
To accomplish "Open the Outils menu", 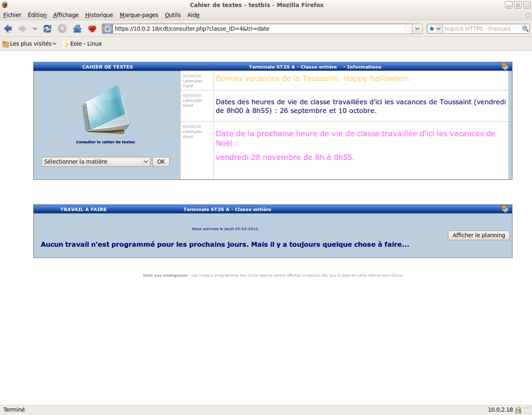I will [173, 15].
